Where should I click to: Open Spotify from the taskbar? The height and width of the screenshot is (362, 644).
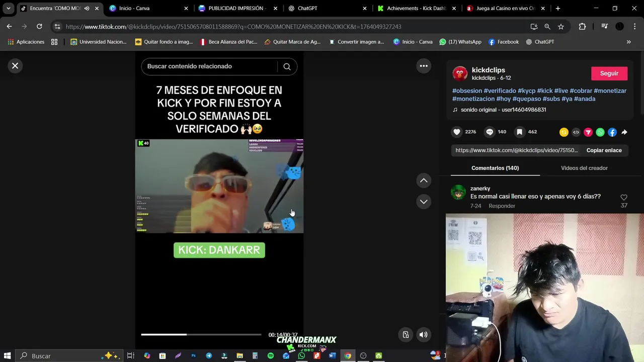tap(270, 355)
